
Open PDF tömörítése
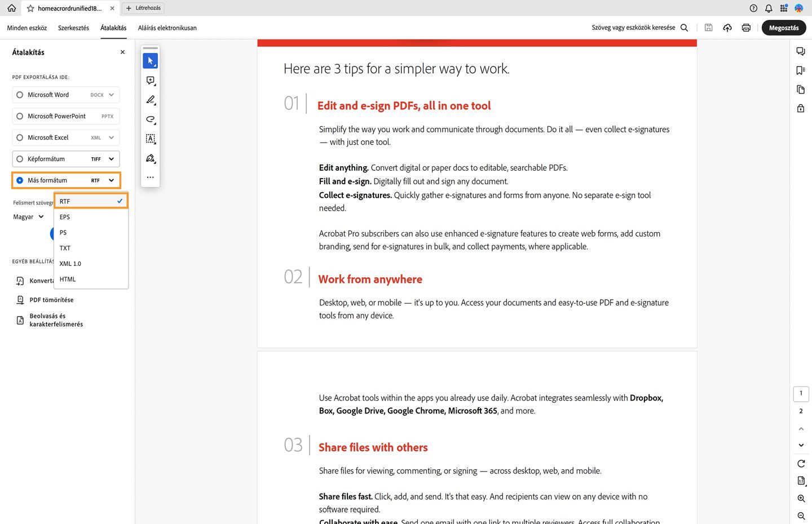tap(52, 300)
